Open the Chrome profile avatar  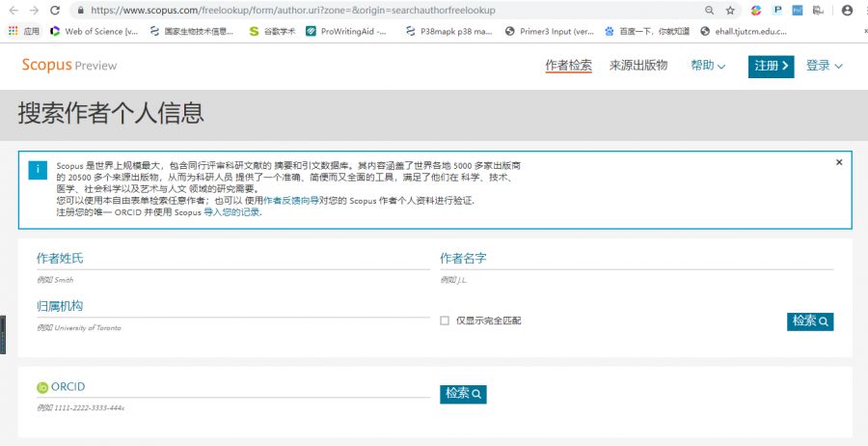point(847,10)
